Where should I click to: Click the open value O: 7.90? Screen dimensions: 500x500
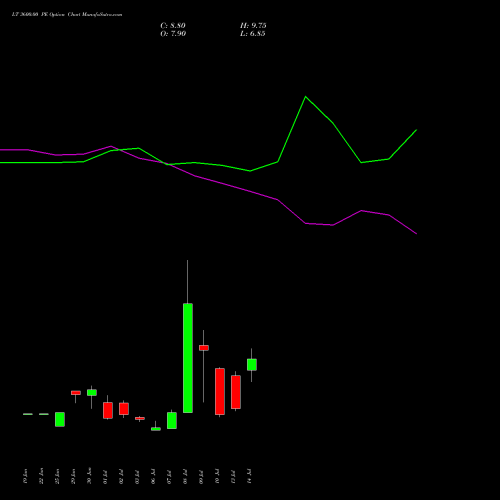173,34
